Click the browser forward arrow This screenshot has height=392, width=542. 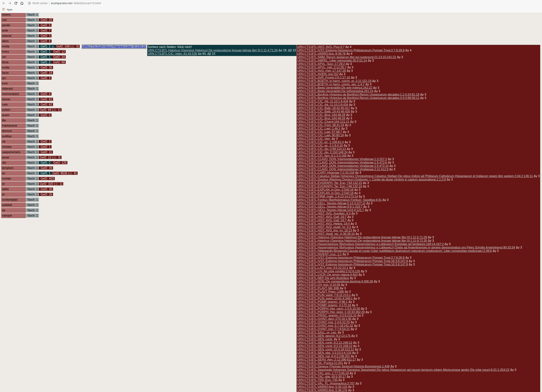(10, 3)
